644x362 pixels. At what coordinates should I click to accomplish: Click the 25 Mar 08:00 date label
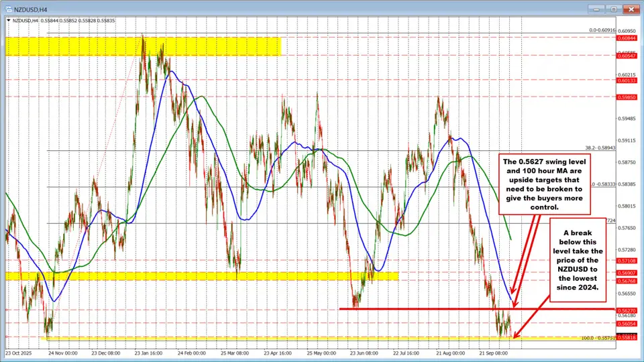(235, 353)
